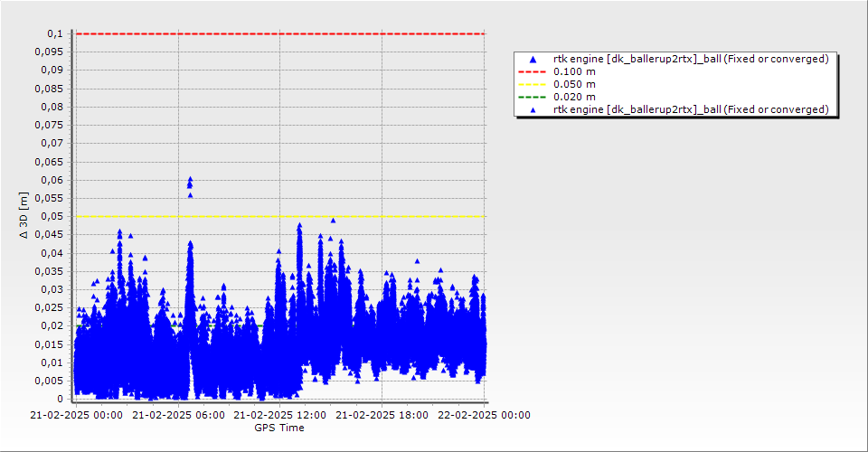868x452 pixels.
Task: Click the "0,005" y-axis tick label
Action: point(49,381)
